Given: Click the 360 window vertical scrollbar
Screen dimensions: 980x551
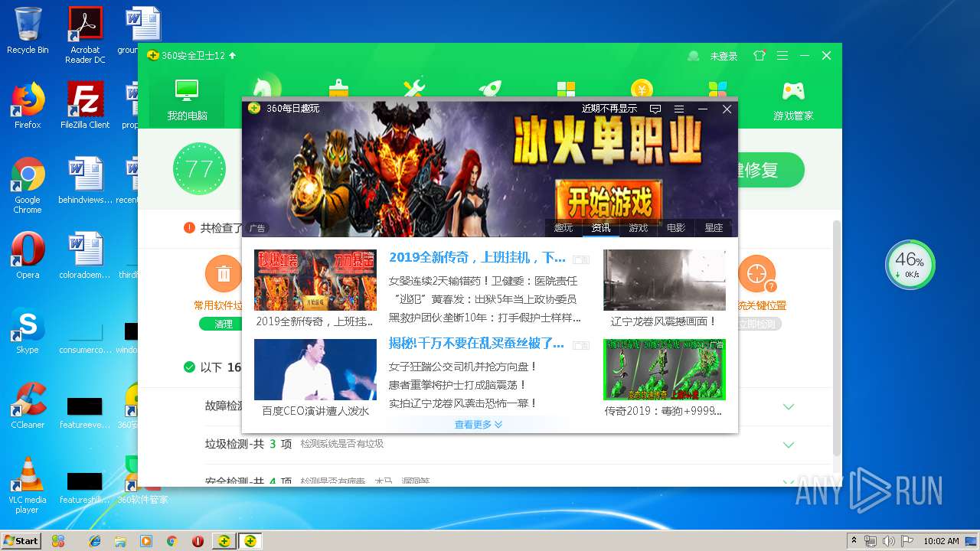Looking at the screenshot, I should 837,337.
